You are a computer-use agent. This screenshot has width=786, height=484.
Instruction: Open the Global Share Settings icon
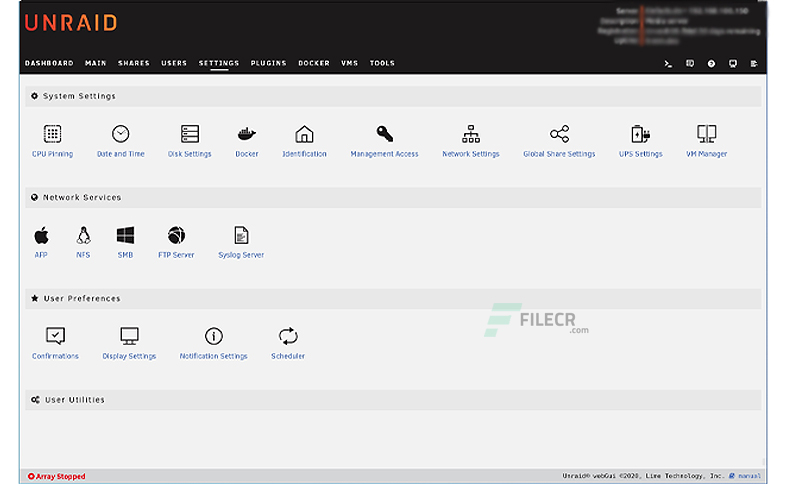pos(559,134)
